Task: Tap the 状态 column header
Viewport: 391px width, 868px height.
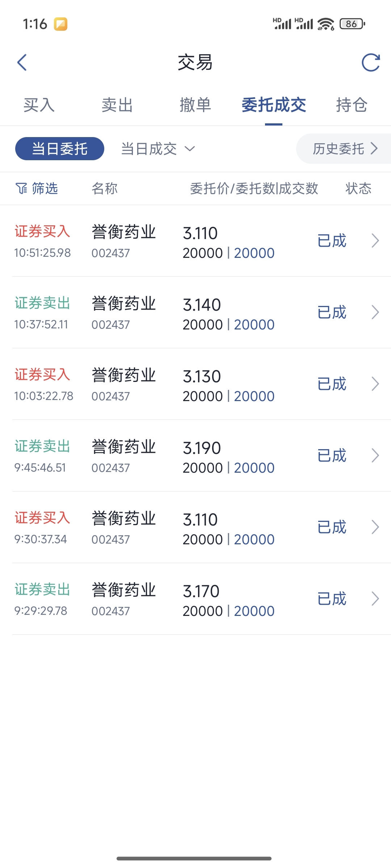Action: pyautogui.click(x=358, y=188)
